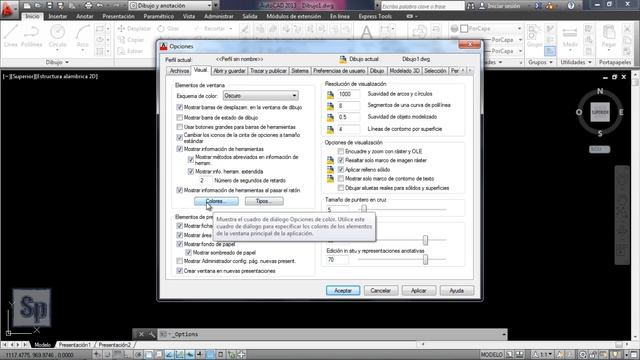Image resolution: width=640 pixels, height=360 pixels.
Task: Click the Copiar tool
Action: 131,40
